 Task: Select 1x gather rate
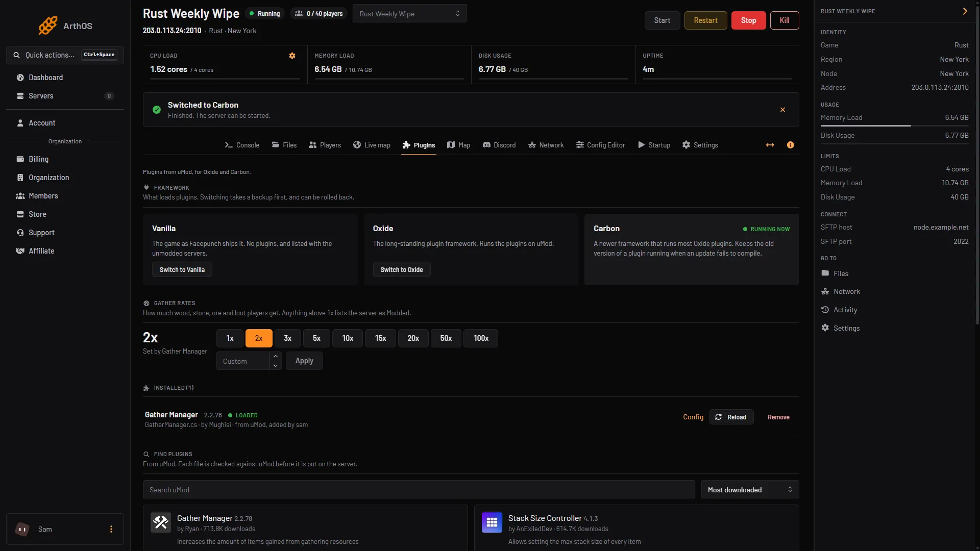(230, 338)
